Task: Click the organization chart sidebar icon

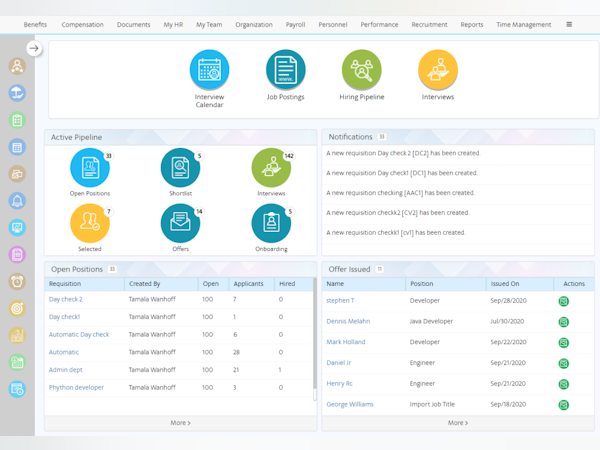Action: pos(17,66)
